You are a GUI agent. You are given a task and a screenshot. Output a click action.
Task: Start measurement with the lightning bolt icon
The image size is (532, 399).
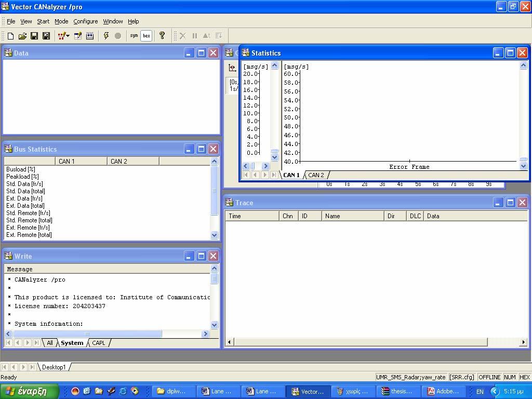pyautogui.click(x=106, y=36)
